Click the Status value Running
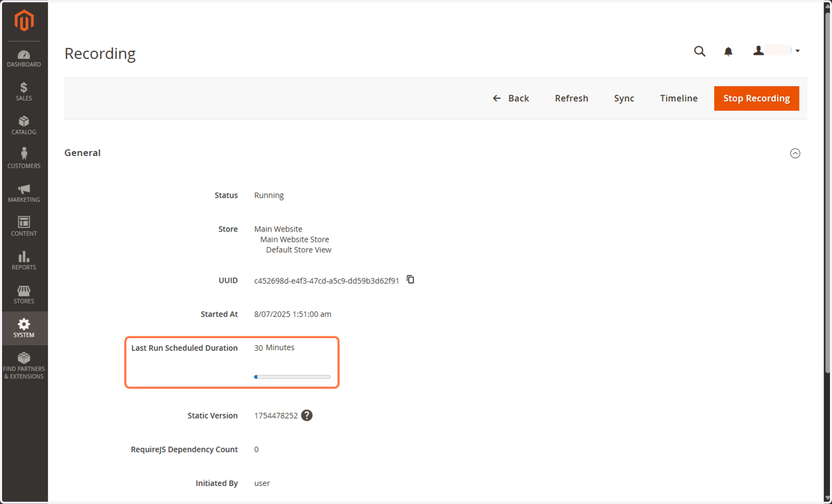Image resolution: width=832 pixels, height=504 pixels. [269, 195]
